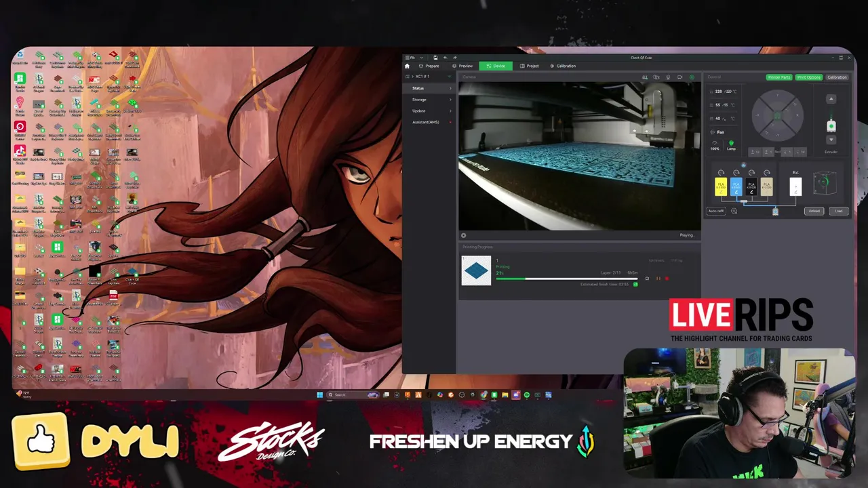Viewport: 868px width, 488px height.
Task: Select the black PLA filament slot
Action: (751, 186)
